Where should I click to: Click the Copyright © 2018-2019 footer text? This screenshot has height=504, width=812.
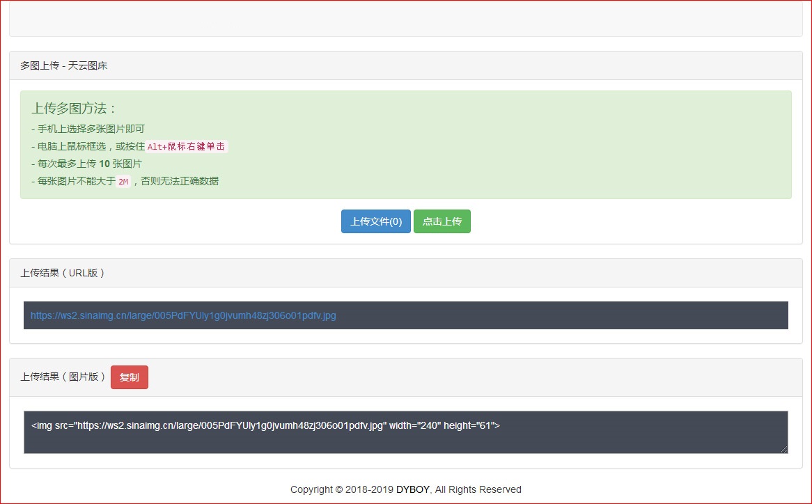(x=341, y=489)
